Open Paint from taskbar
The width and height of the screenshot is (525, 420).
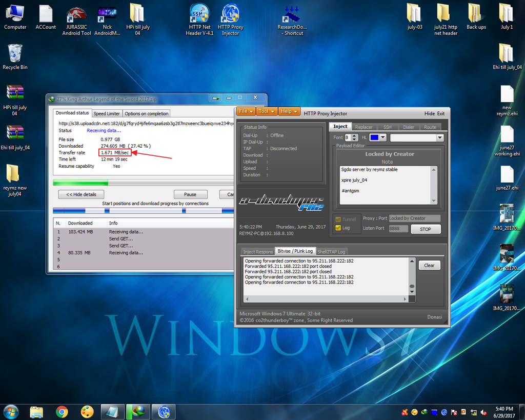click(87, 412)
